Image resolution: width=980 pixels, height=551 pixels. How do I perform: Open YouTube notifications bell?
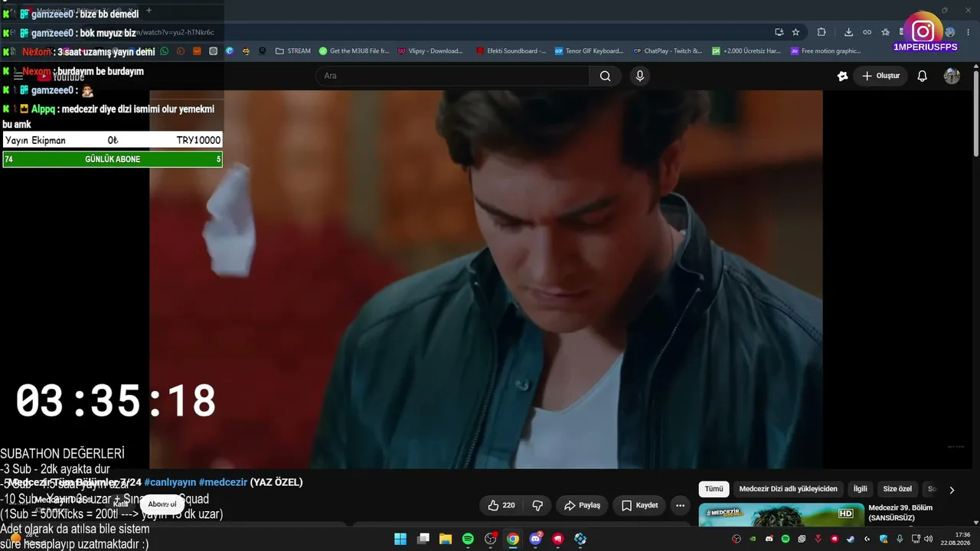click(x=923, y=76)
